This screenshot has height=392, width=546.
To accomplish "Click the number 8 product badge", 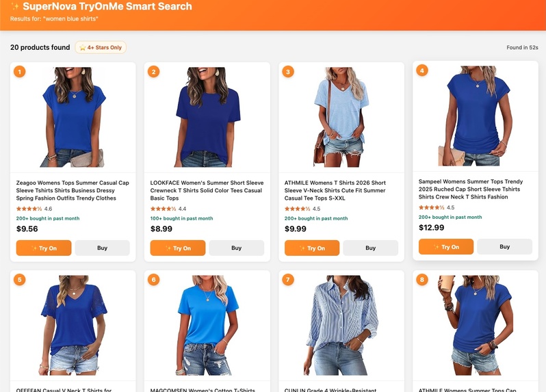I will click(x=422, y=280).
